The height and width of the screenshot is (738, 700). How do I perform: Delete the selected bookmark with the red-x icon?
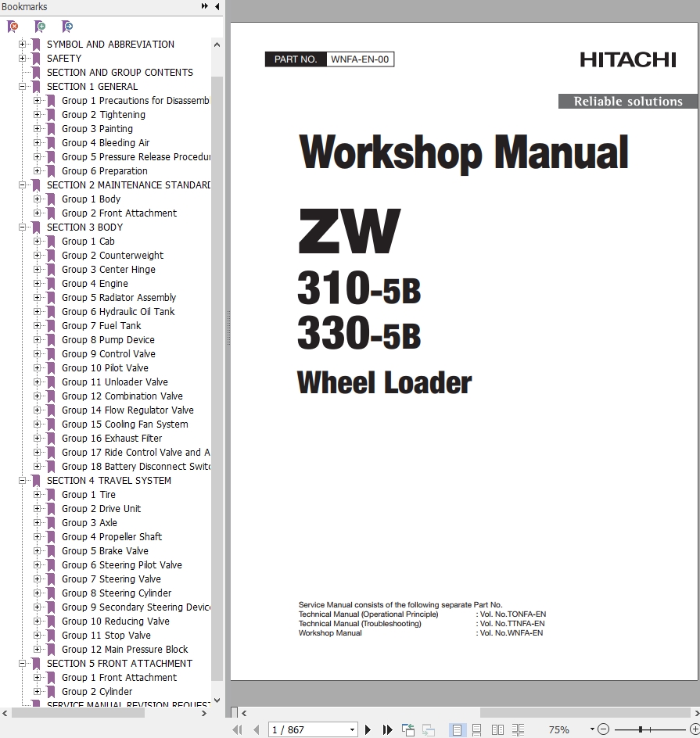coord(13,27)
